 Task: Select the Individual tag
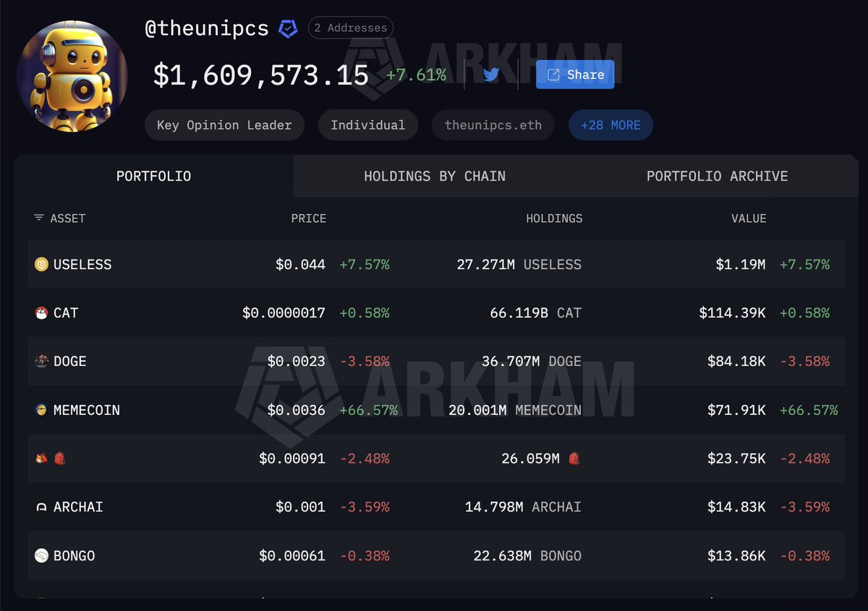(367, 125)
